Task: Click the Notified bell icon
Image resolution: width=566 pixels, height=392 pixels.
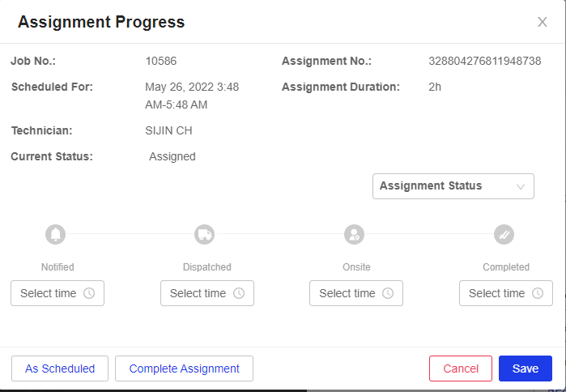Action: [x=56, y=234]
